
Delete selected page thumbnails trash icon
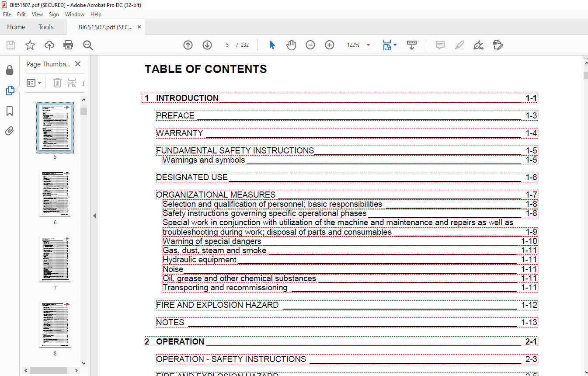click(57, 83)
